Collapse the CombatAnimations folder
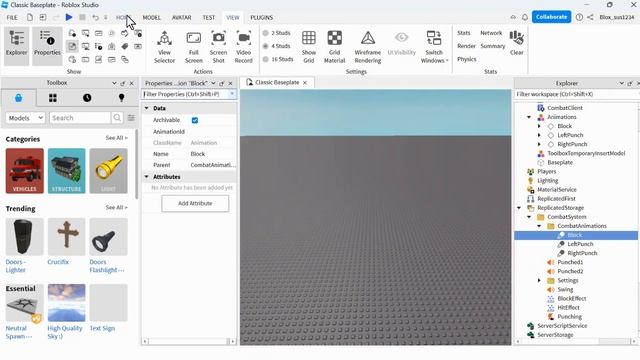 (x=539, y=226)
